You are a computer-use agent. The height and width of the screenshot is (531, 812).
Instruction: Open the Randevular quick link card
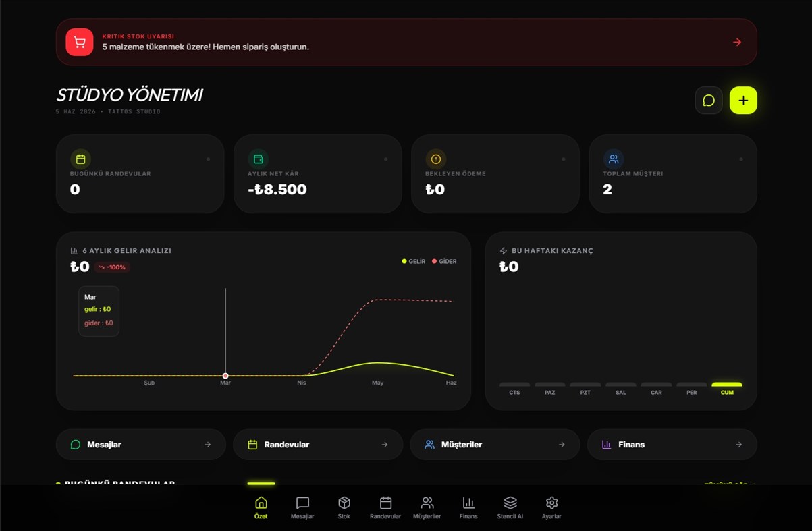(x=318, y=445)
